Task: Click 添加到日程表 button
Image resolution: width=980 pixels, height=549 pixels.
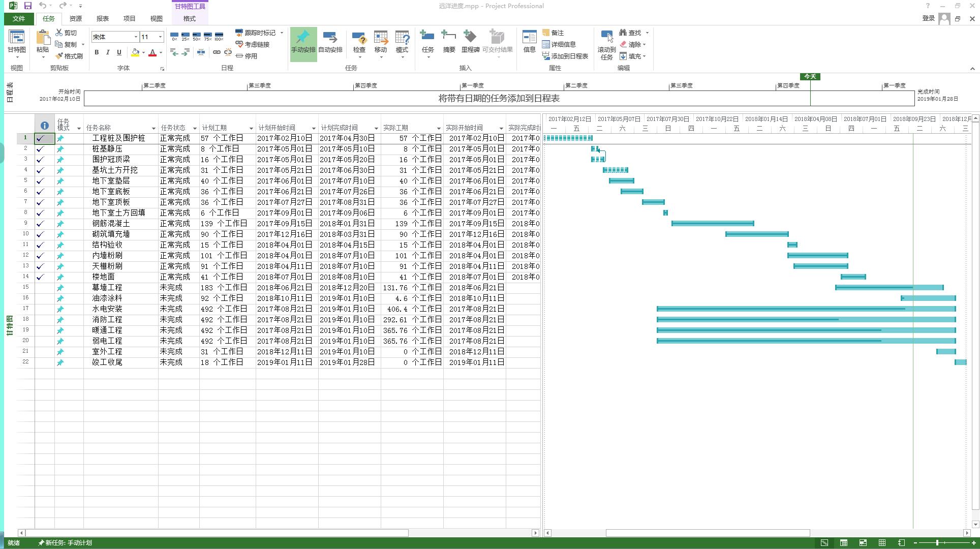Action: pyautogui.click(x=565, y=56)
